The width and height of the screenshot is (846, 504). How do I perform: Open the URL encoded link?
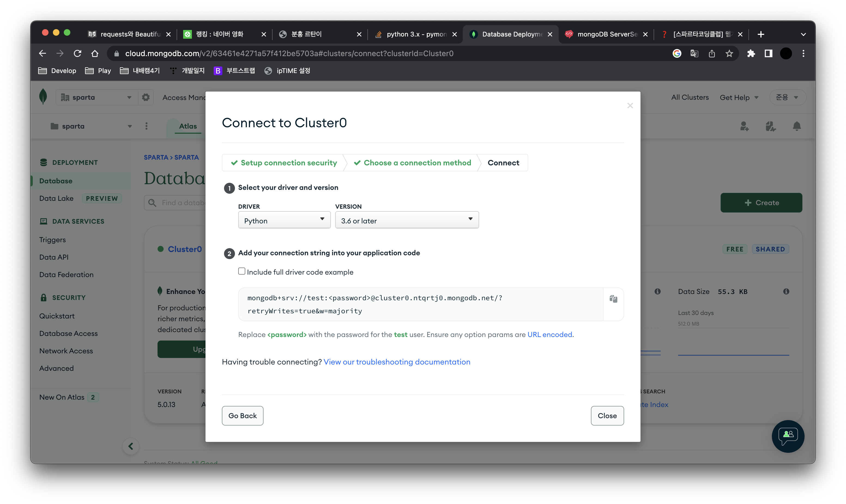[x=550, y=335]
